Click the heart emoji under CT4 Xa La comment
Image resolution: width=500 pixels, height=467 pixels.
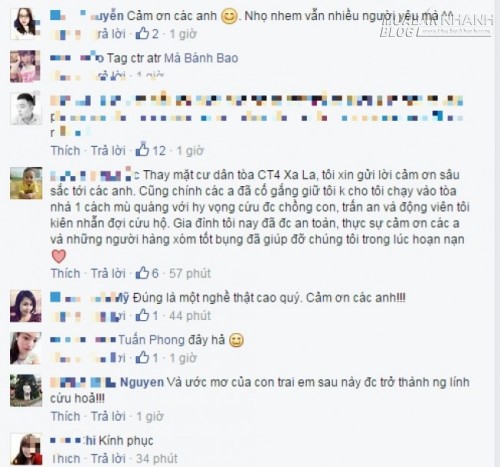point(59,256)
